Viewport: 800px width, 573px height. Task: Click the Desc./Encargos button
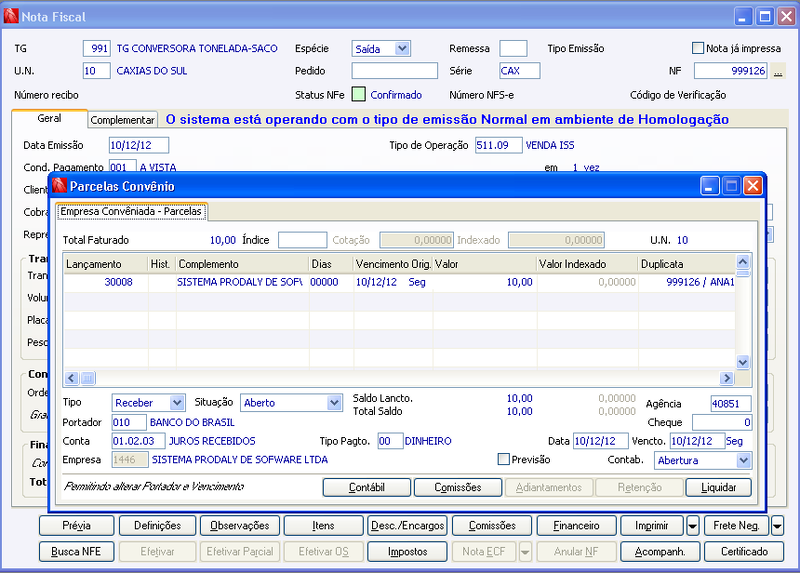pyautogui.click(x=407, y=525)
